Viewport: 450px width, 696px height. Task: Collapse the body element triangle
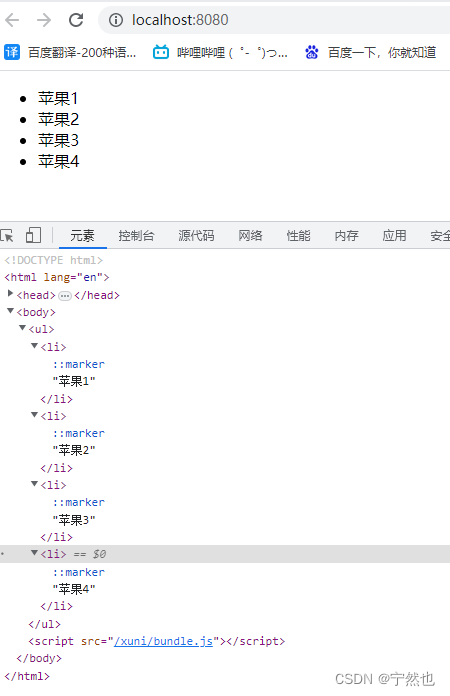[x=10, y=311]
